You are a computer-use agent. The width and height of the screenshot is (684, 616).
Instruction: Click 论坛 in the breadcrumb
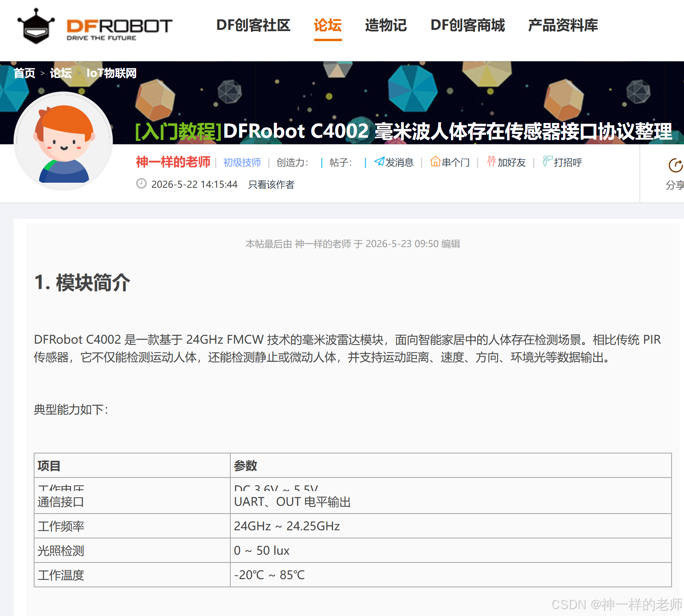[x=61, y=73]
